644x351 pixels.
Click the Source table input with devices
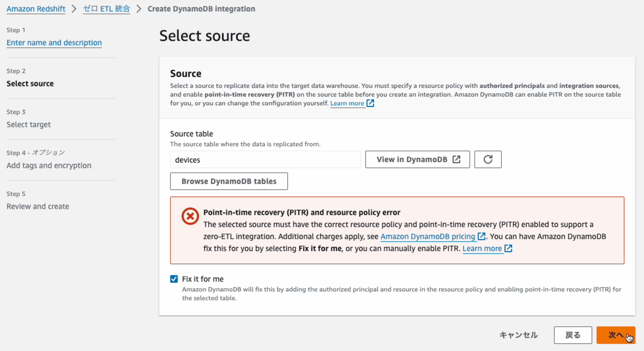coord(265,160)
